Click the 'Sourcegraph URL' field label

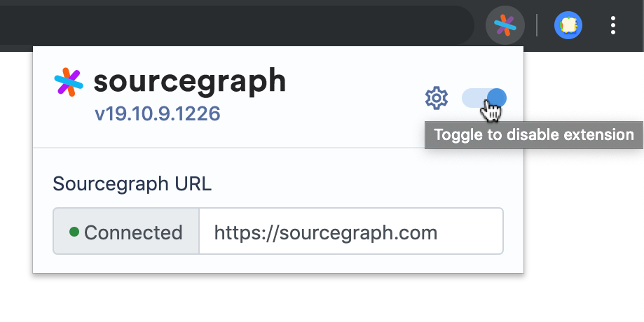click(x=132, y=184)
